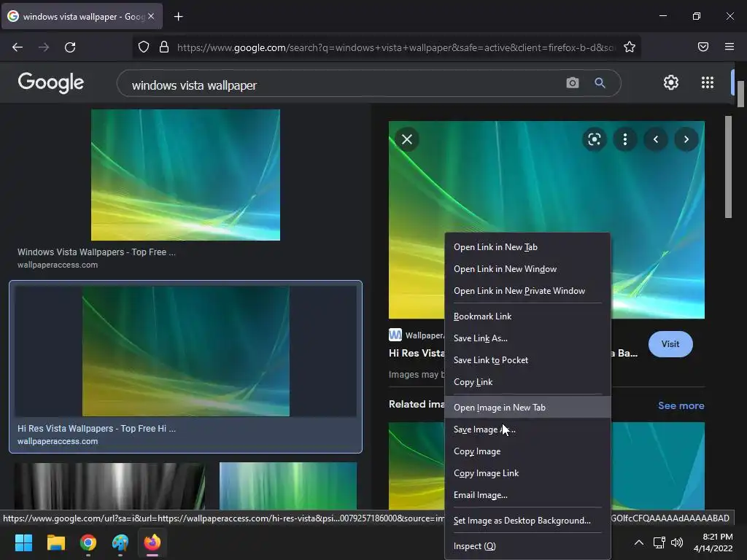Click the volume speaker icon in the tray

pos(676,542)
